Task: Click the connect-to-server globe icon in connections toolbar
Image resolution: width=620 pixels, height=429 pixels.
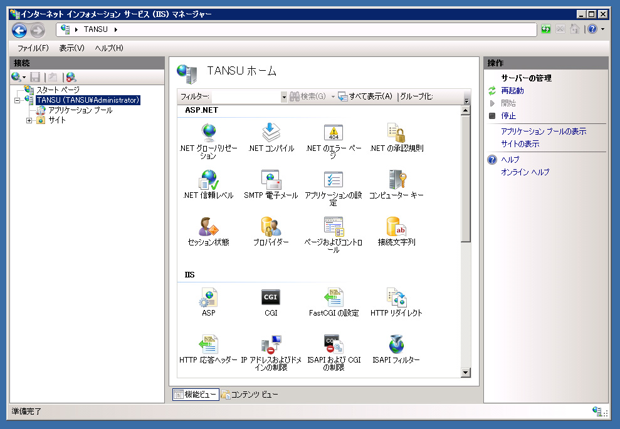Action: [16, 77]
